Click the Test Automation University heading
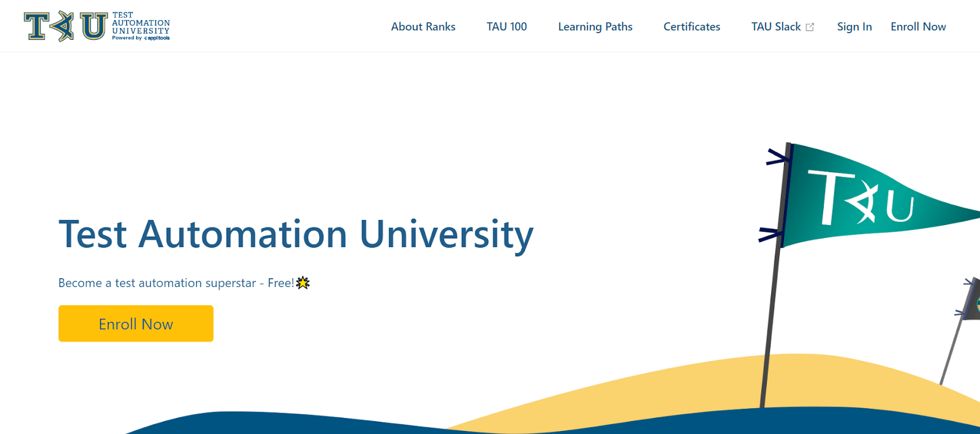The height and width of the screenshot is (434, 980). [x=296, y=235]
